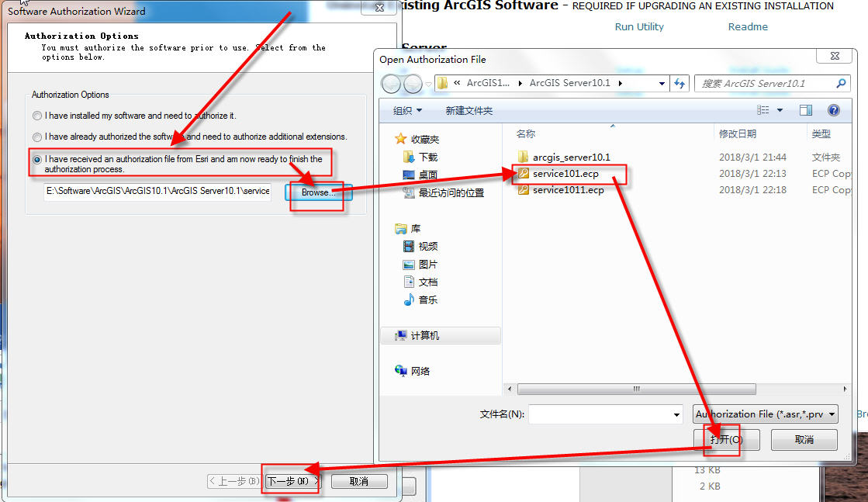Open the 文档 documents library
Viewport: 868px width, 502px height.
tap(420, 282)
